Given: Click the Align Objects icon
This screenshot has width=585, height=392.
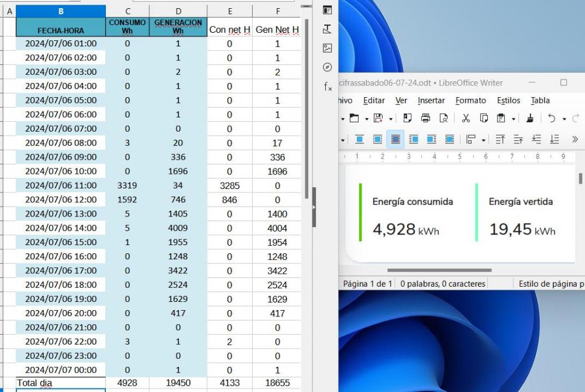Looking at the screenshot, I should point(471,139).
